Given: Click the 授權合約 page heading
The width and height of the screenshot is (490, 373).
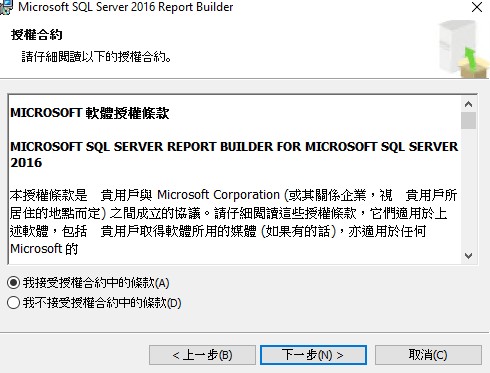Looking at the screenshot, I should click(x=37, y=35).
